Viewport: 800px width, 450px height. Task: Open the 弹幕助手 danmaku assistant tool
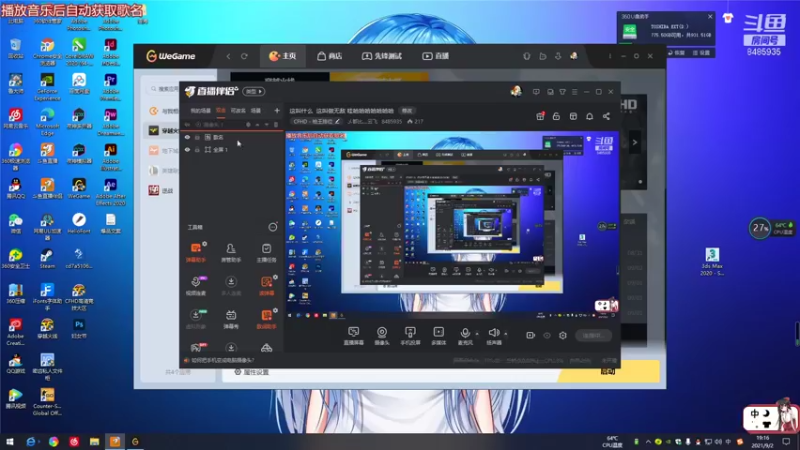pos(196,253)
